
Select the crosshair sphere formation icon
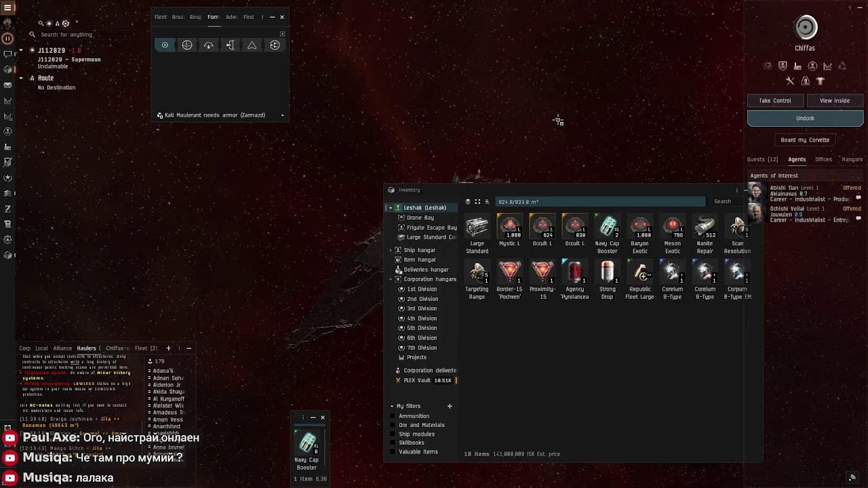pyautogui.click(x=187, y=45)
